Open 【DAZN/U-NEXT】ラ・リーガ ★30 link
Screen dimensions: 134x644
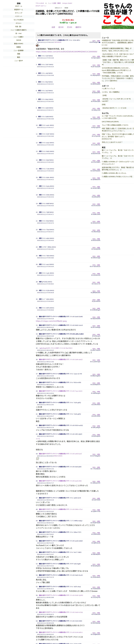click(x=114, y=108)
